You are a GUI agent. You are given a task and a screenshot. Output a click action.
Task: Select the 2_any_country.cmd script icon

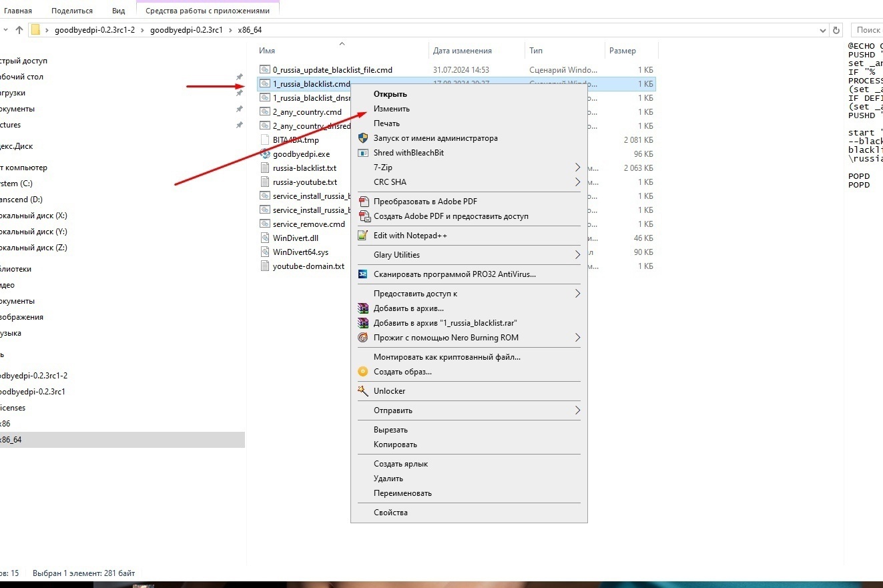265,112
